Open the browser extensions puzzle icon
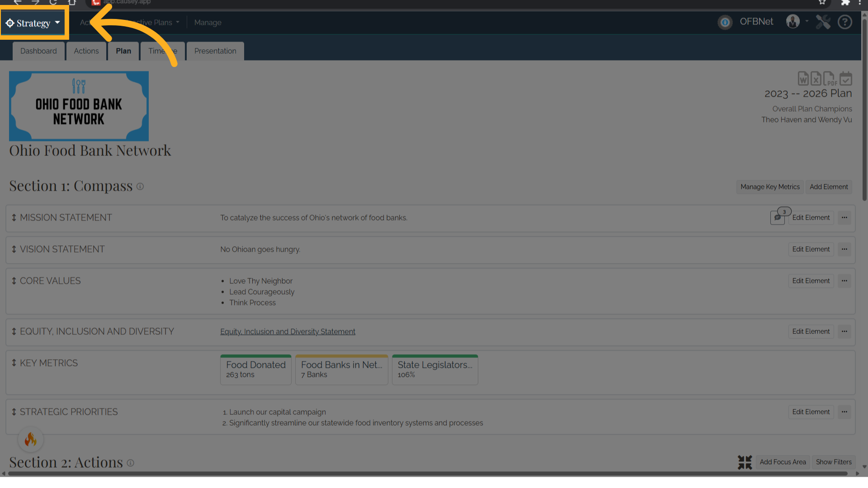The width and height of the screenshot is (868, 488). pos(845,2)
